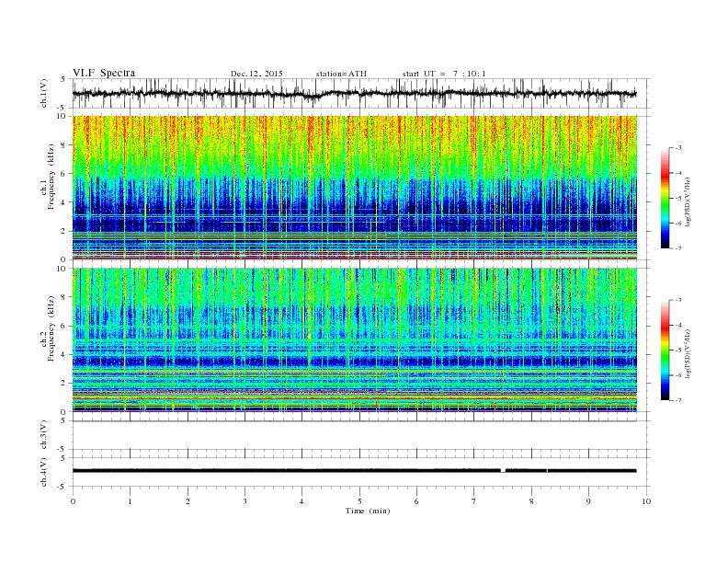This screenshot has width=728, height=563.
Task: Click the "ch.3(V)" axis label
Action: (44, 435)
